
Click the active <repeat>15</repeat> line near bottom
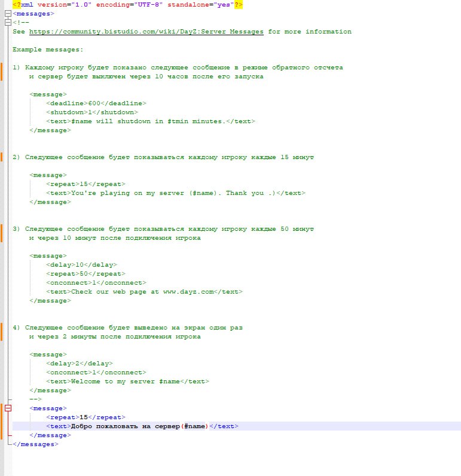tap(86, 417)
